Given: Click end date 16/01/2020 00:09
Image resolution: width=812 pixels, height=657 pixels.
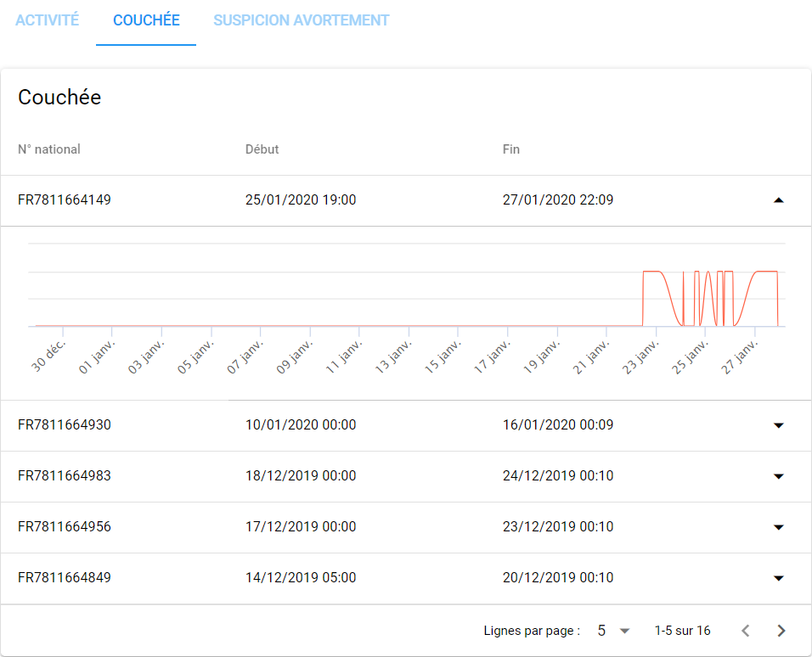Looking at the screenshot, I should [558, 424].
